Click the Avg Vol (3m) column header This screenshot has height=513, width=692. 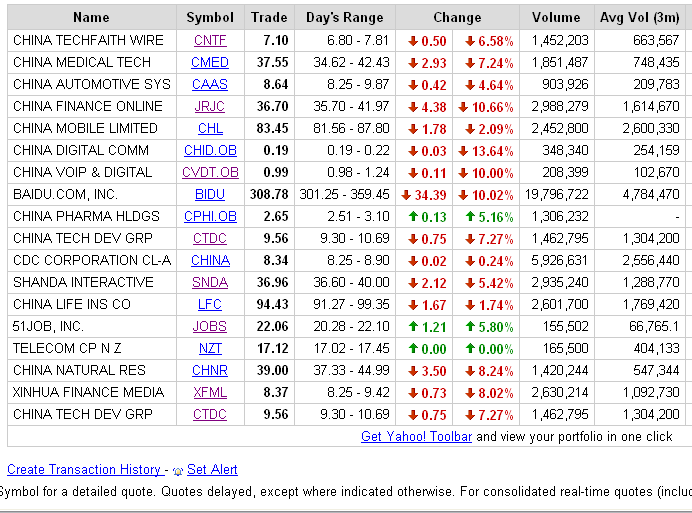639,17
